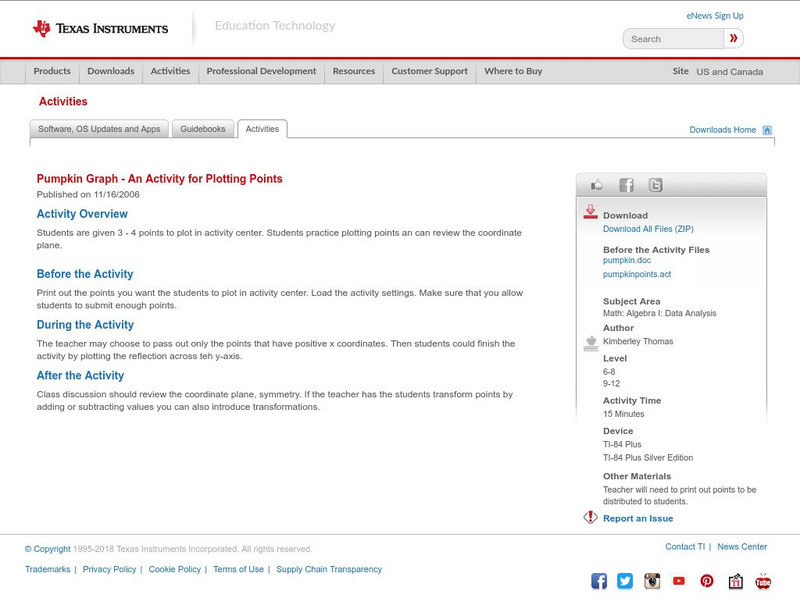Open the News Center link
The image size is (800, 598).
[x=742, y=547]
